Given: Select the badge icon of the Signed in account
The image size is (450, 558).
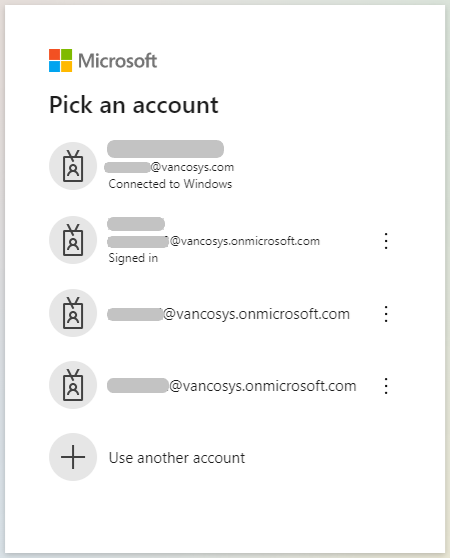Looking at the screenshot, I should click(73, 240).
